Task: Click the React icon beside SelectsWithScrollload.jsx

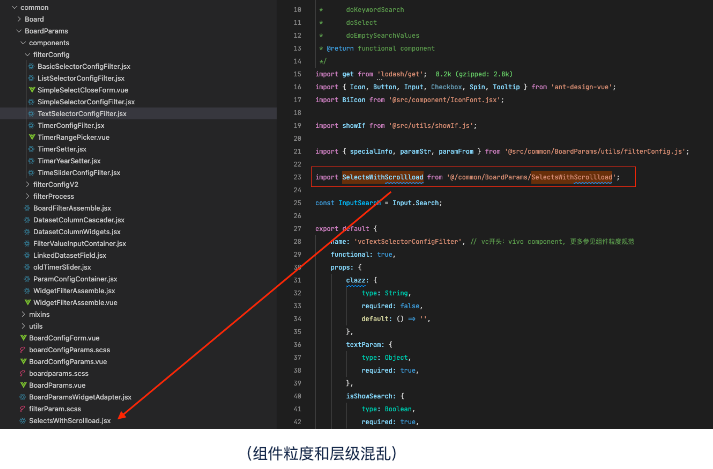Action: [x=22, y=420]
